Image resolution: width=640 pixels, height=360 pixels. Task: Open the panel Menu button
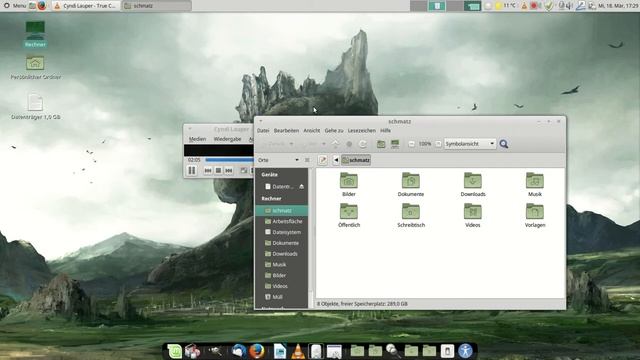(15, 6)
